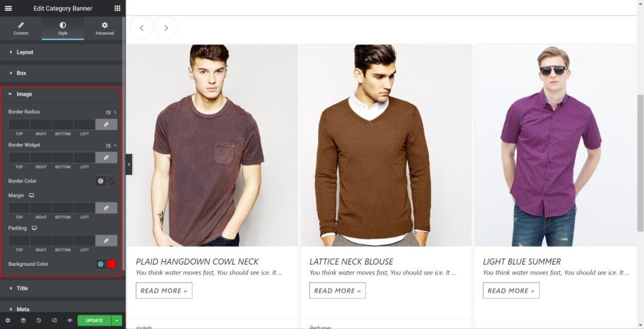Open the revision history icon
Image resolution: width=644 pixels, height=329 pixels.
(38, 320)
